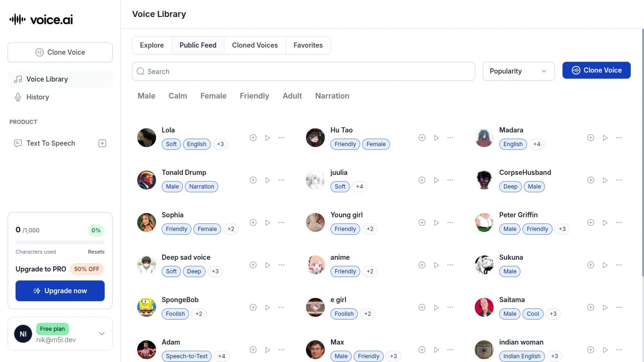
Task: Open Text To Speech product
Action: (51, 143)
